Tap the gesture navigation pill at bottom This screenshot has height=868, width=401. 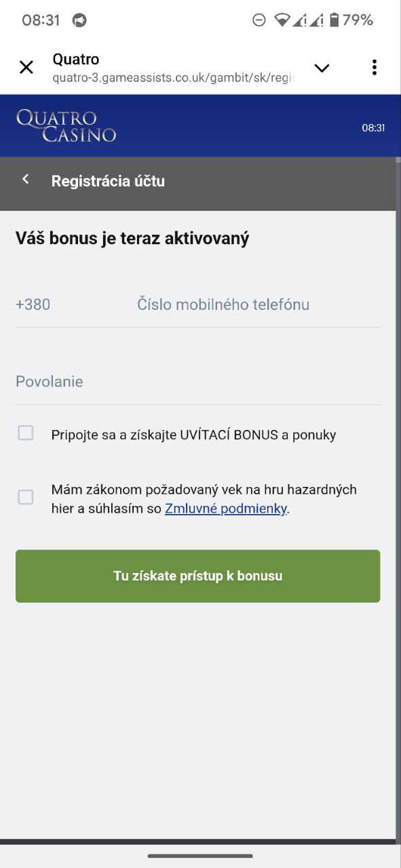(200, 856)
